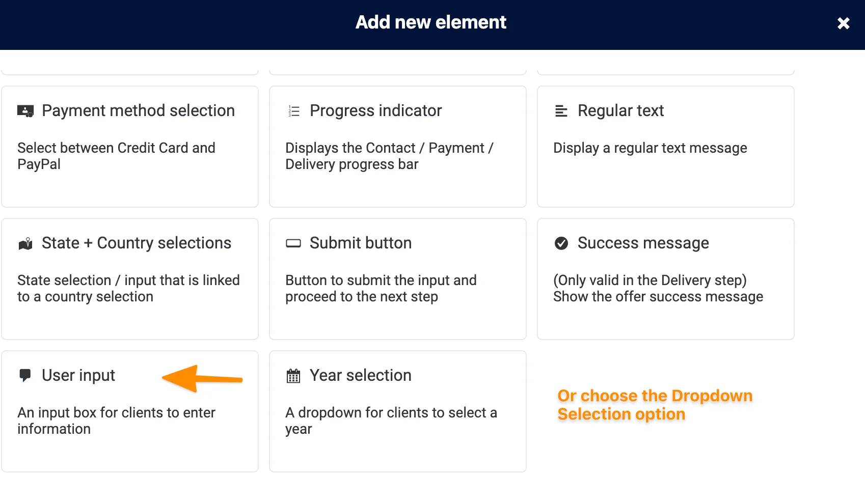Close the Add new element dialog
Screen dimensions: 865x504
[843, 23]
